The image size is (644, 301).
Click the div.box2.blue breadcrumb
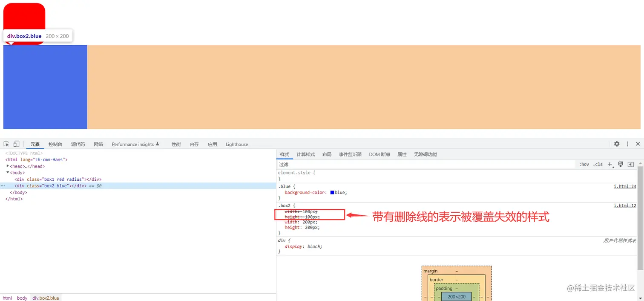46,298
